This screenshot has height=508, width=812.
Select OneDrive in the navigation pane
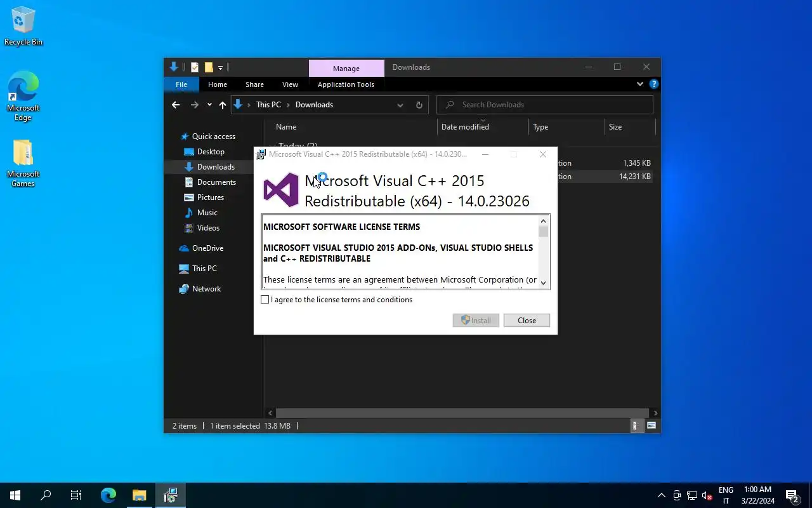(x=207, y=248)
